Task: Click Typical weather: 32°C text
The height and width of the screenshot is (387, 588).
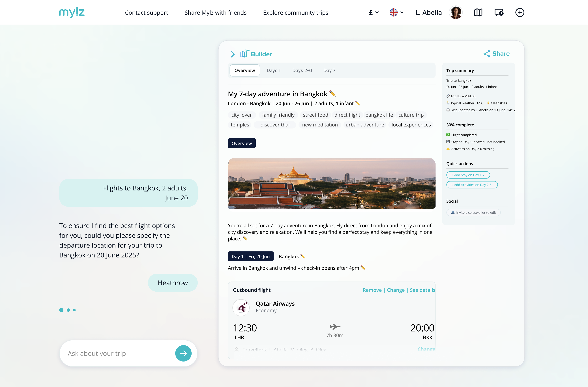Action: 467,103
